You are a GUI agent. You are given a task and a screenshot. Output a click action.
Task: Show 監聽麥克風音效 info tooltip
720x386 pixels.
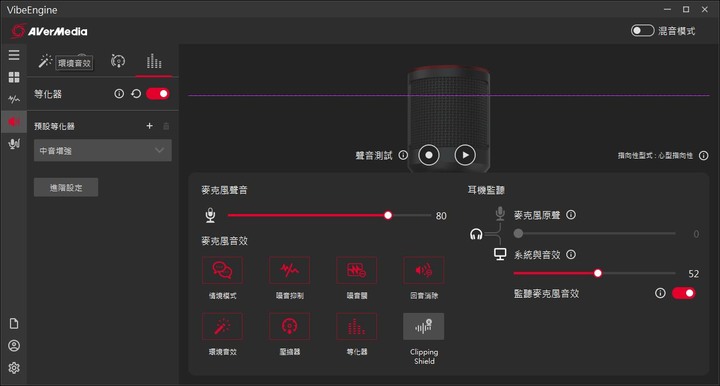click(660, 293)
